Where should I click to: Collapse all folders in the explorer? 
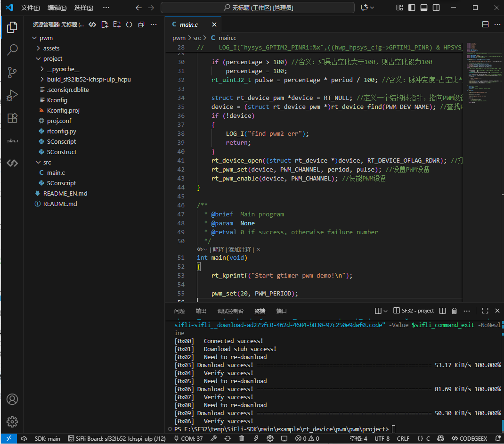coord(141,25)
